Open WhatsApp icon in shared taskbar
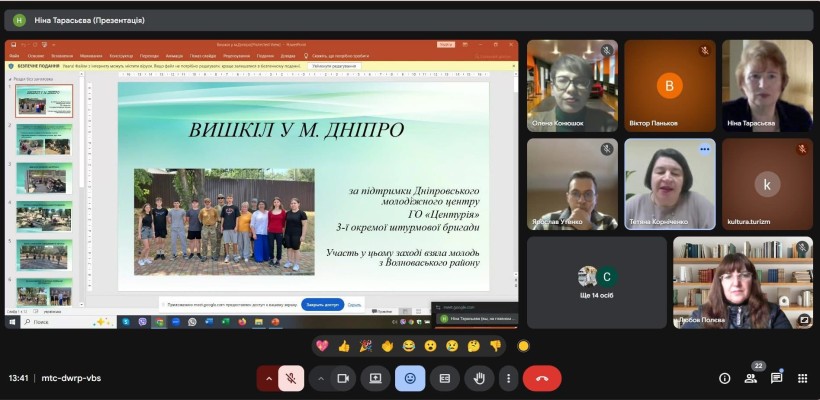 192,322
